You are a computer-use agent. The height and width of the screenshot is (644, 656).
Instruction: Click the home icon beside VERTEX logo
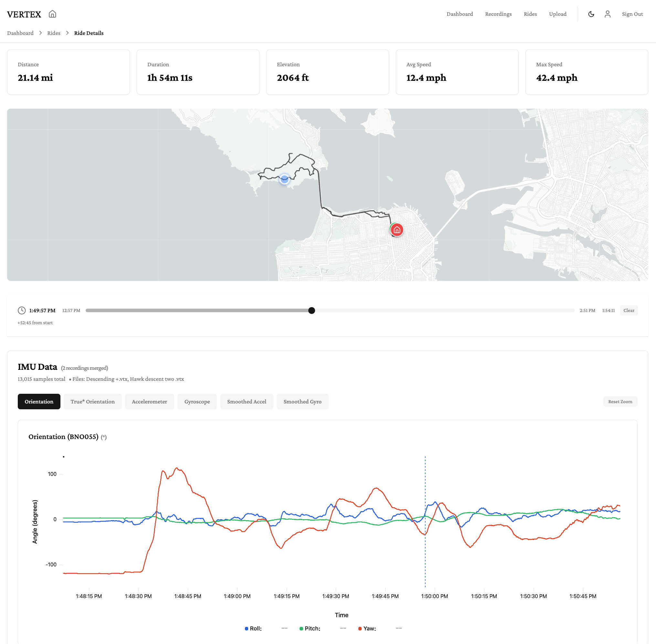tap(52, 14)
